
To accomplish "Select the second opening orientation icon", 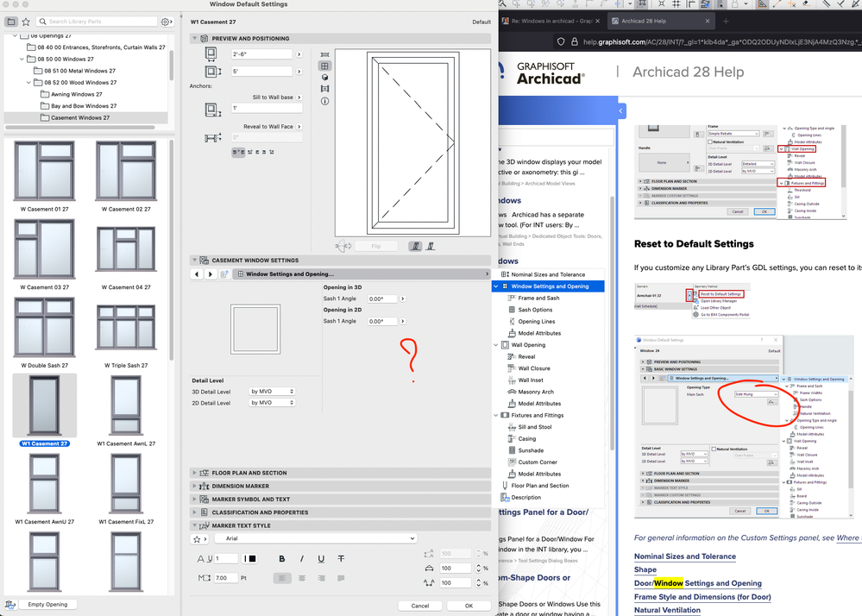I will (x=431, y=246).
